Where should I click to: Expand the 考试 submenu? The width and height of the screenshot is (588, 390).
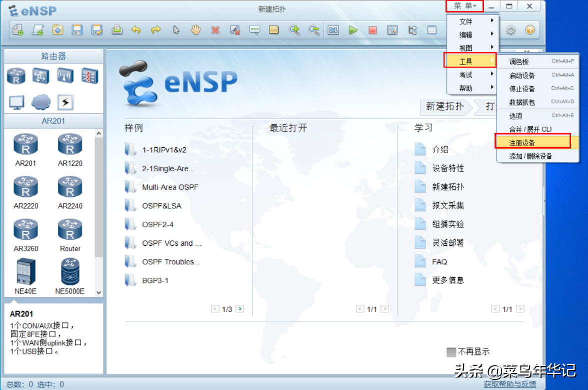(472, 75)
